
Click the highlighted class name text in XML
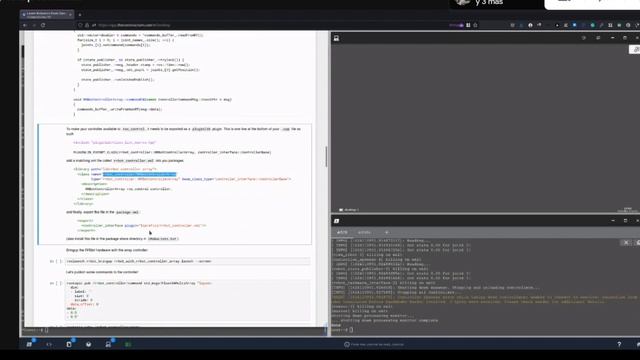pyautogui.click(x=140, y=174)
